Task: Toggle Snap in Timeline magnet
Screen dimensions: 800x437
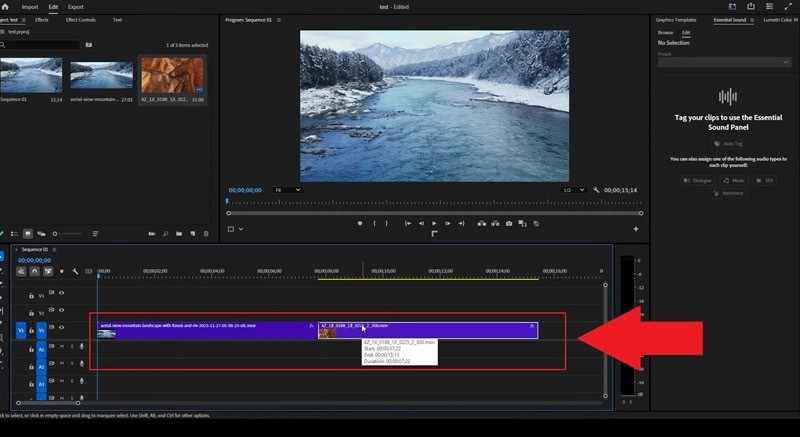Action: coord(35,271)
